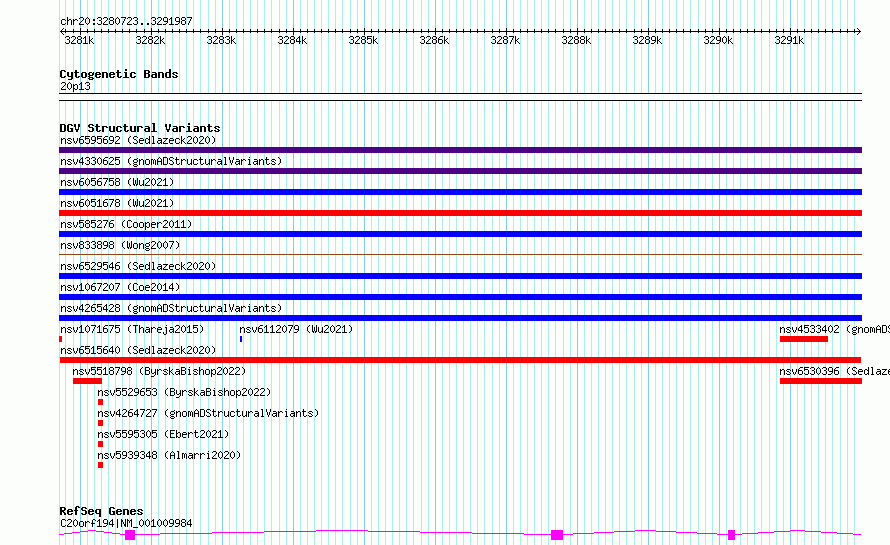Select the purple bar under nsv4330625

pyautogui.click(x=460, y=171)
